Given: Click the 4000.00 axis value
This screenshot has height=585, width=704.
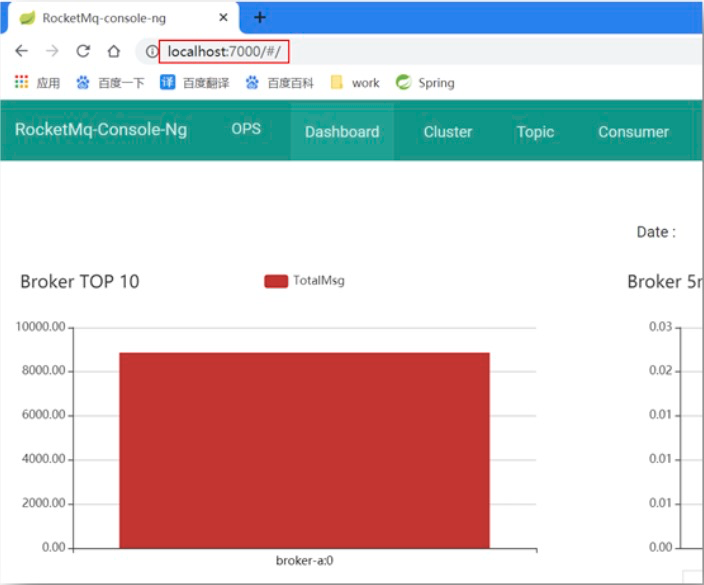Looking at the screenshot, I should pos(44,459).
